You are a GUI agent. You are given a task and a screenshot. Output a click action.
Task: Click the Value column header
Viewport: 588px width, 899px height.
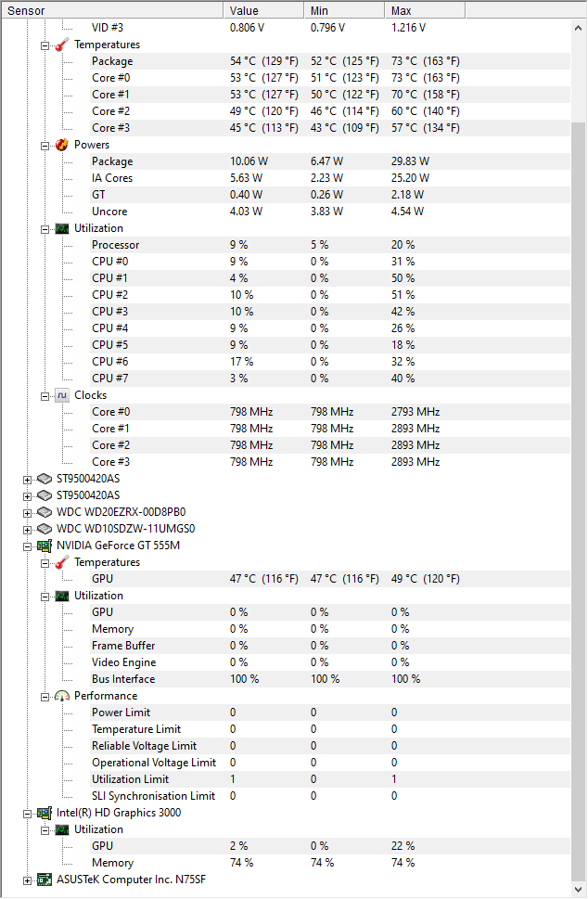click(263, 10)
